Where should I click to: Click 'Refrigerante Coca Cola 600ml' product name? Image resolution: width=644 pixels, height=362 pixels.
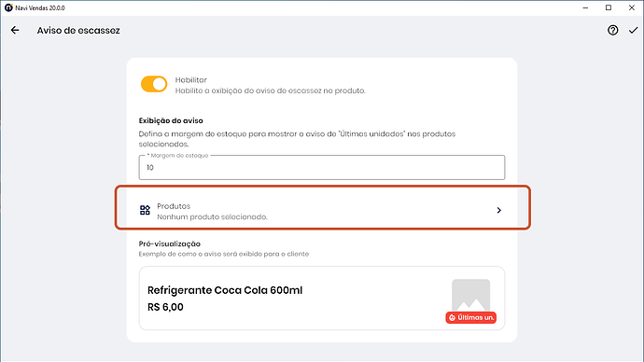(x=225, y=290)
